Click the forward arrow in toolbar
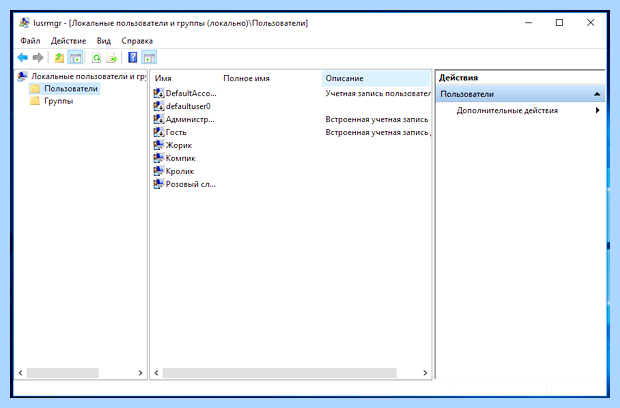The height and width of the screenshot is (408, 620). [x=38, y=58]
